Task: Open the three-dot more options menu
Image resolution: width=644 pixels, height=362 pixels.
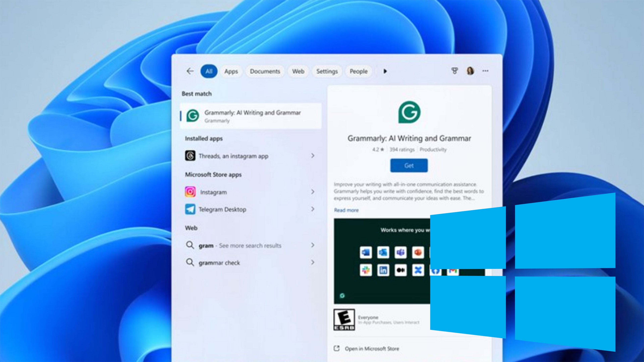Action: coord(485,71)
